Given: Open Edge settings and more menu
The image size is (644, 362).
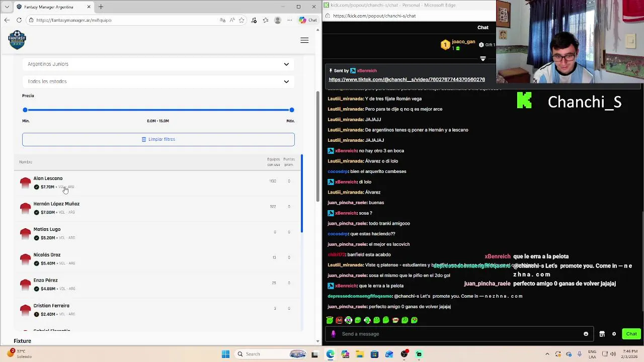Looking at the screenshot, I should coord(290,20).
